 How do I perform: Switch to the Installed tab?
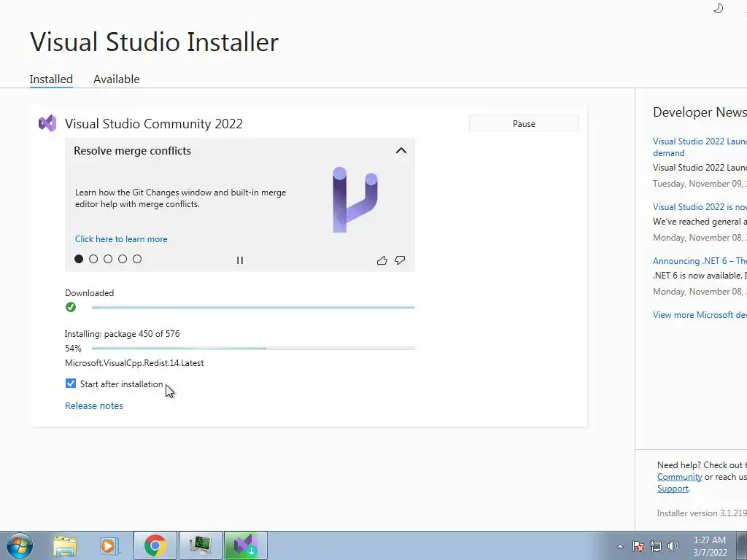click(51, 79)
